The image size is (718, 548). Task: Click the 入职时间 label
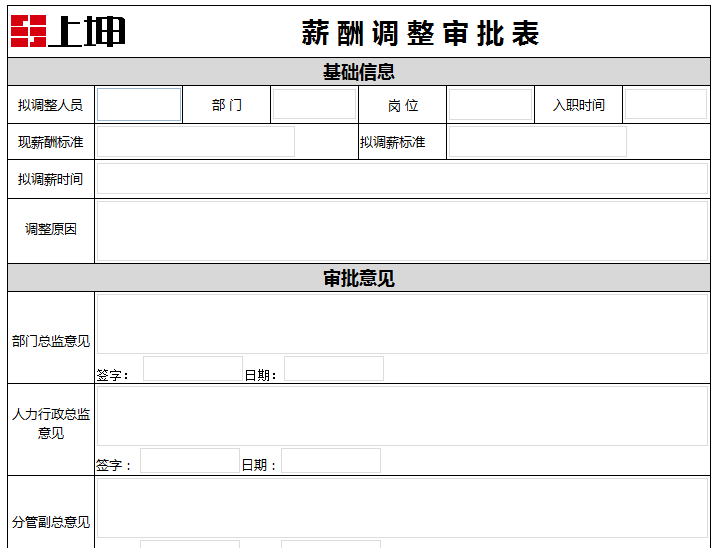tap(578, 105)
